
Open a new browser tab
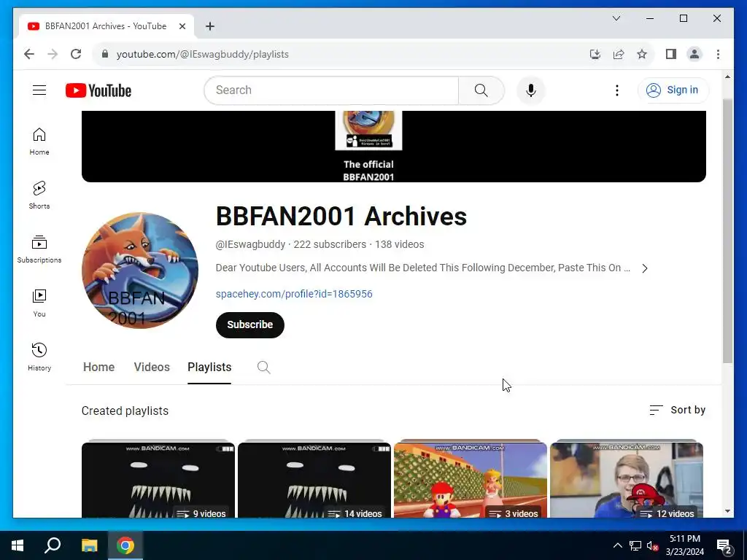pos(209,26)
